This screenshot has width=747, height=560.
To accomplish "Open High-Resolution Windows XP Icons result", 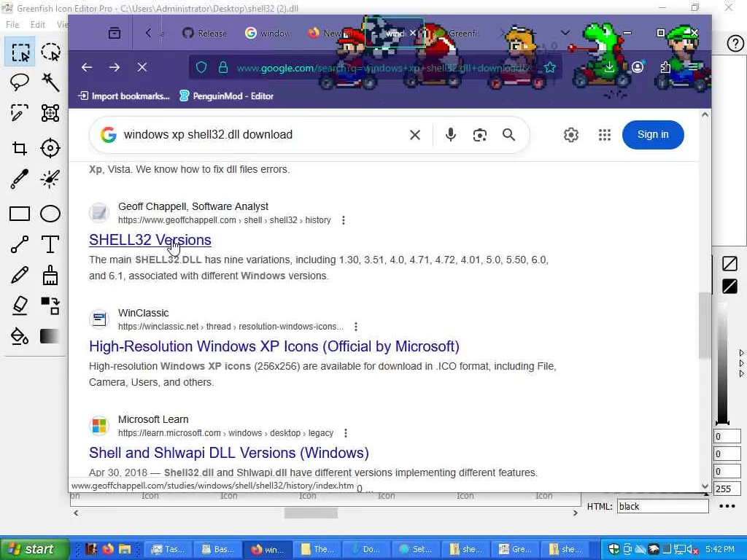I will [274, 346].
